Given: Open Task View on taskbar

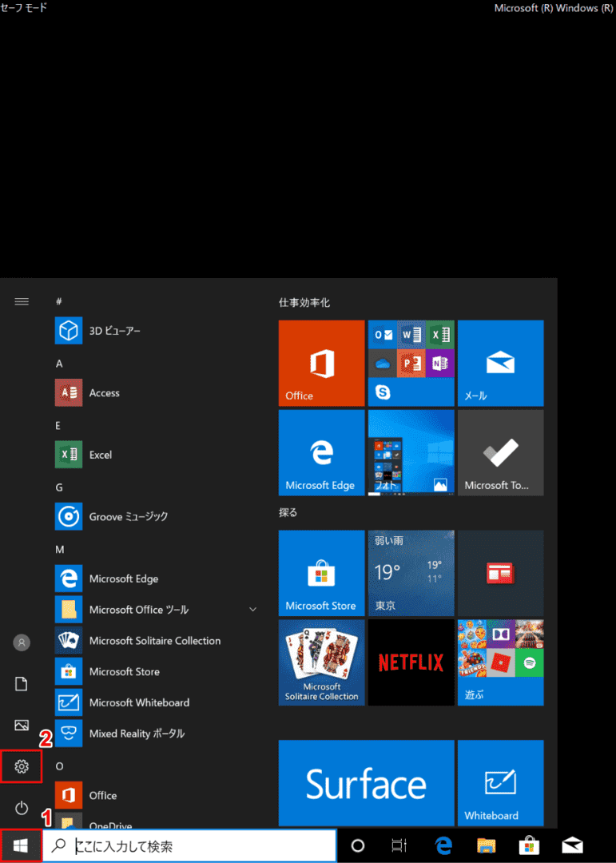Looking at the screenshot, I should point(399,845).
